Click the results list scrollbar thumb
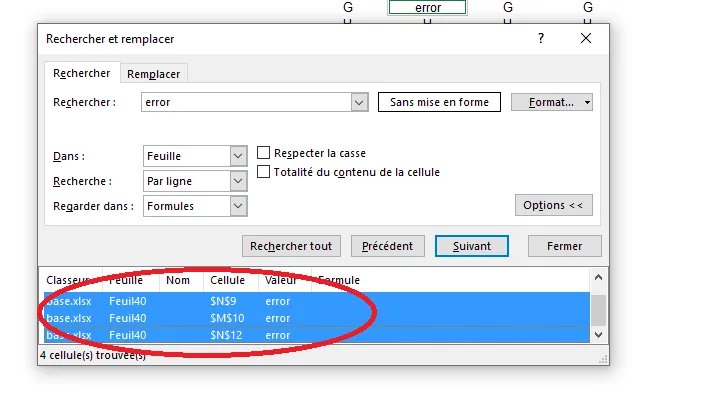This screenshot has width=710, height=401. (x=598, y=310)
